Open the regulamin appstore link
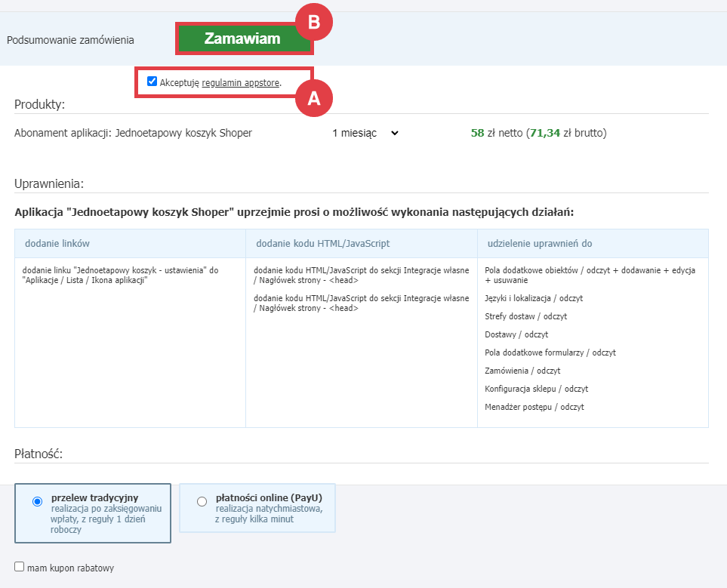Image resolution: width=727 pixels, height=588 pixels. pyautogui.click(x=241, y=82)
